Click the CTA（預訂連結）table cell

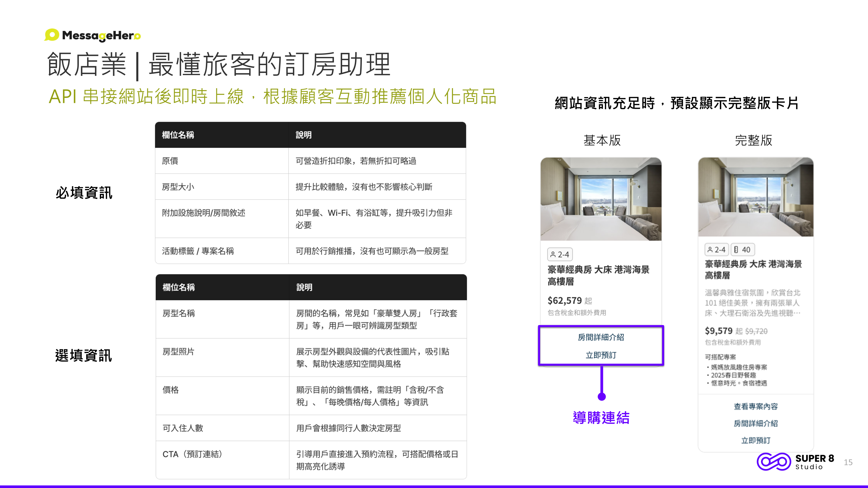(x=222, y=460)
